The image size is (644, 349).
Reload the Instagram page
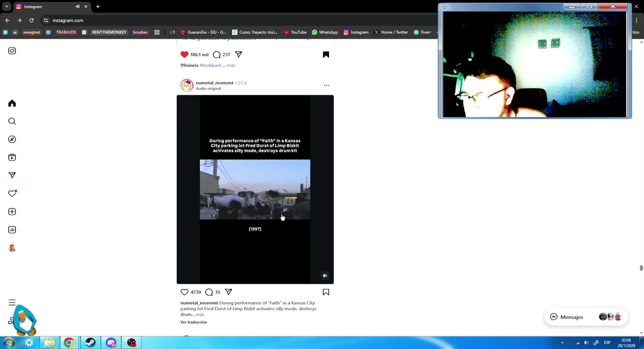(x=31, y=20)
